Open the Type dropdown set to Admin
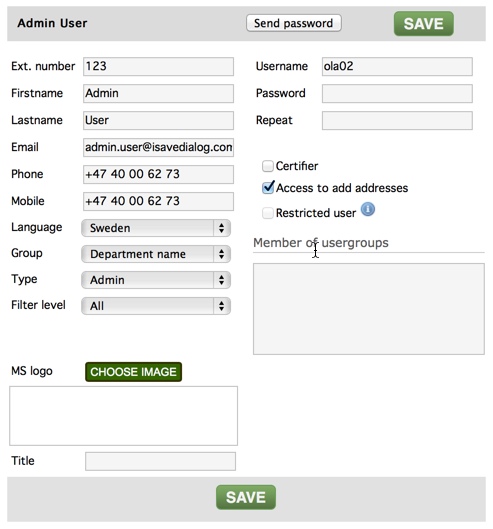 (x=156, y=280)
